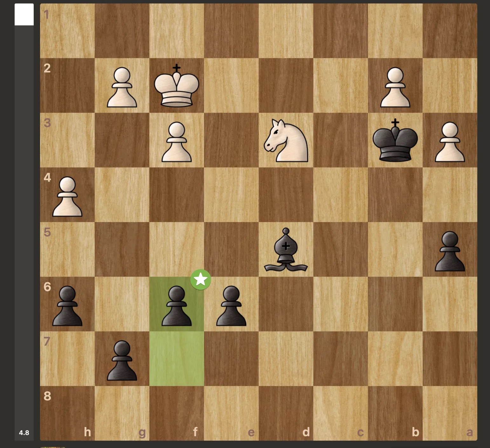
Task: Click the black pawn on f6
Action: tap(177, 306)
